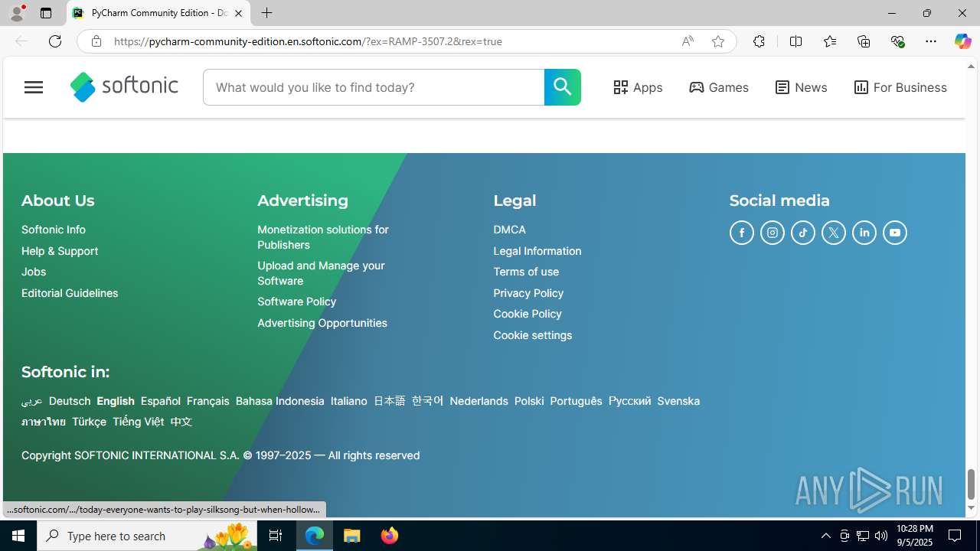Image resolution: width=980 pixels, height=551 pixels.
Task: Switch site language to Français
Action: point(208,401)
